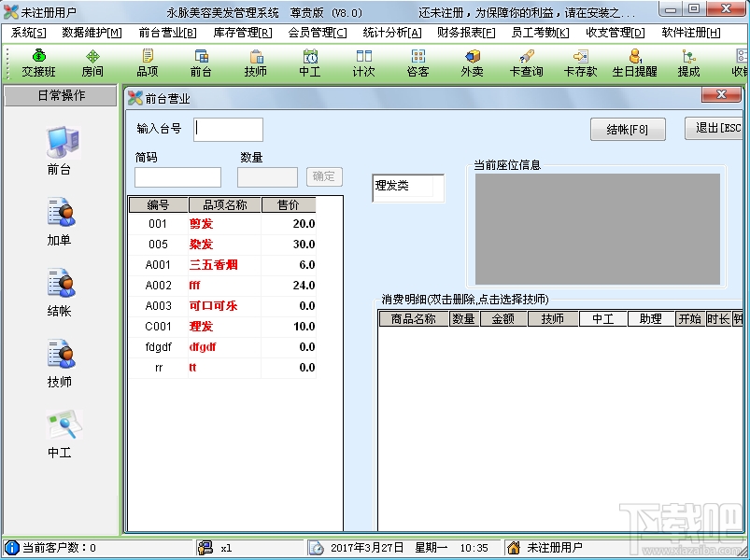Open the 数据维护[M] menu
Screen dimensions: 750x560
pyautogui.click(x=92, y=33)
